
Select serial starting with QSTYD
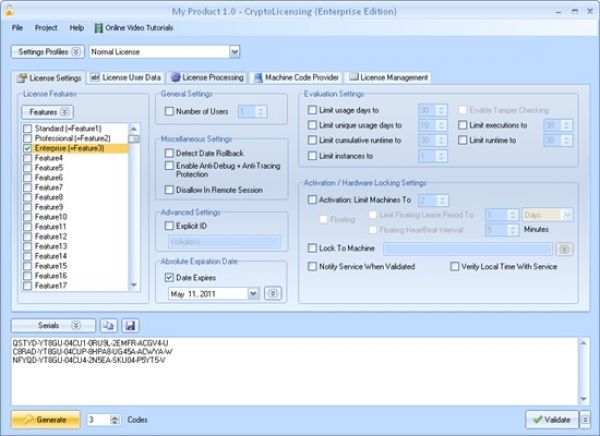90,343
